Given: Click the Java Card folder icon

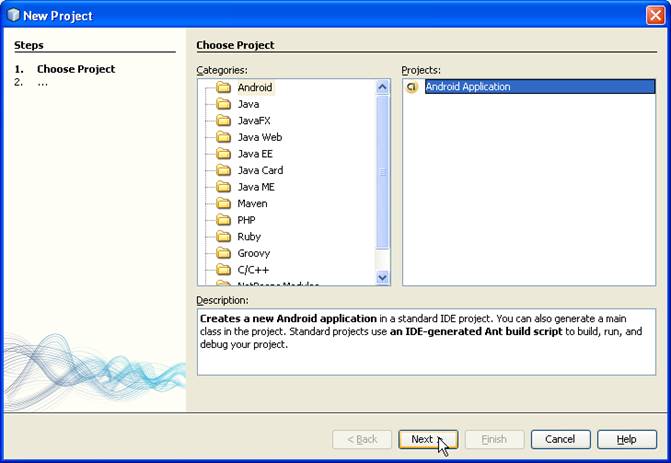Looking at the screenshot, I should 223,170.
